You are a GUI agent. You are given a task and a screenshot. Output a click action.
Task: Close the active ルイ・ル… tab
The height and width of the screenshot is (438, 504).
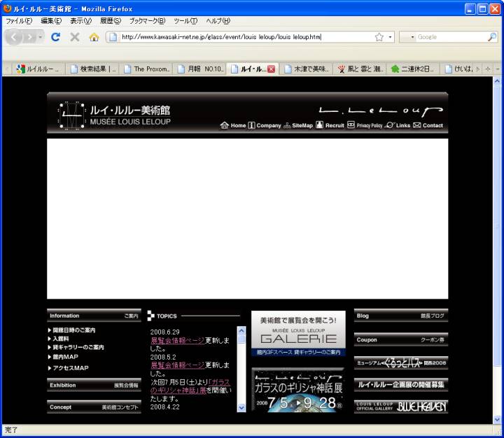[272, 69]
